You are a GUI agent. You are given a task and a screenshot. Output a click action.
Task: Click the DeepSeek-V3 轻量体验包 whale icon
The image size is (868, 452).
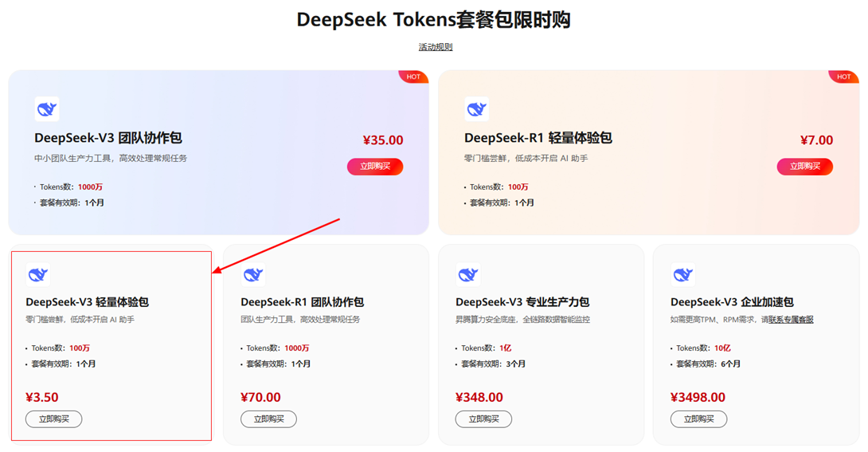[38, 275]
